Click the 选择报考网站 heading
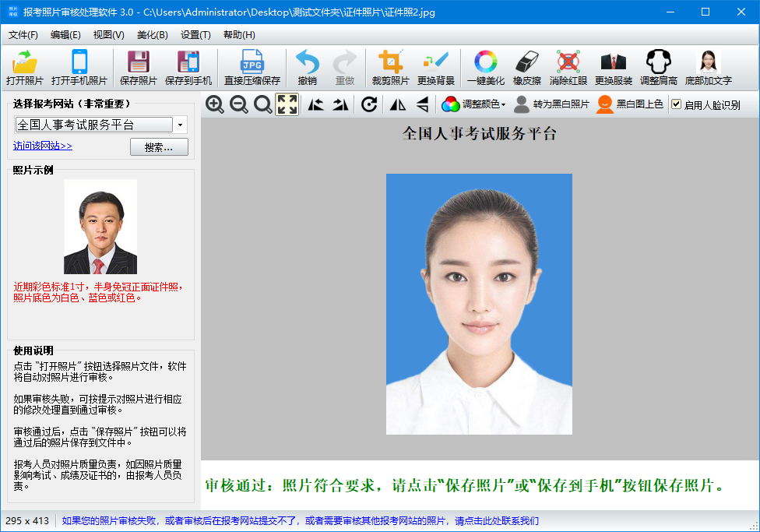The image size is (760, 532). tap(72, 104)
